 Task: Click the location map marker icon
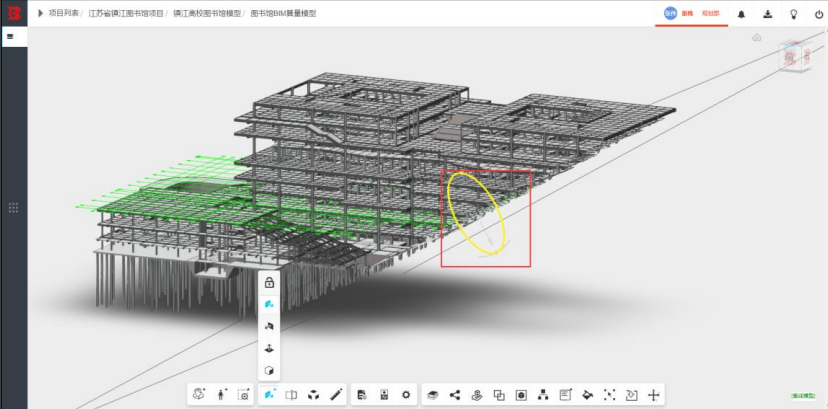(477, 395)
